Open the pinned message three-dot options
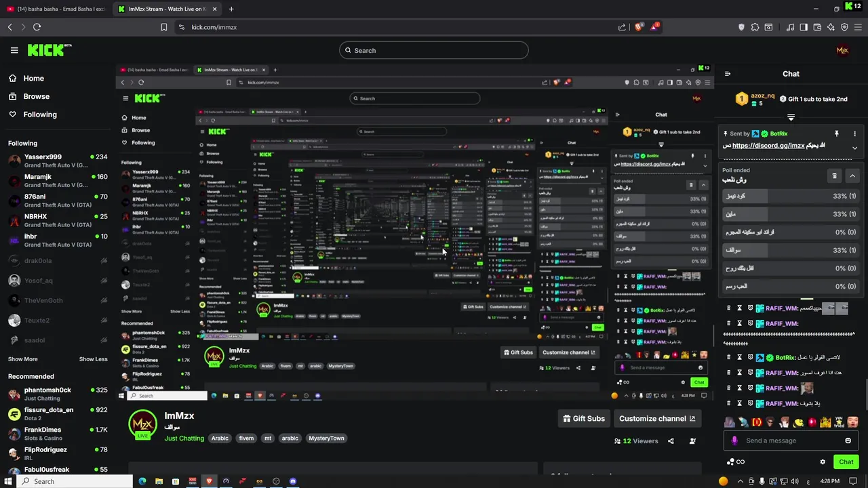868x488 pixels. click(854, 134)
